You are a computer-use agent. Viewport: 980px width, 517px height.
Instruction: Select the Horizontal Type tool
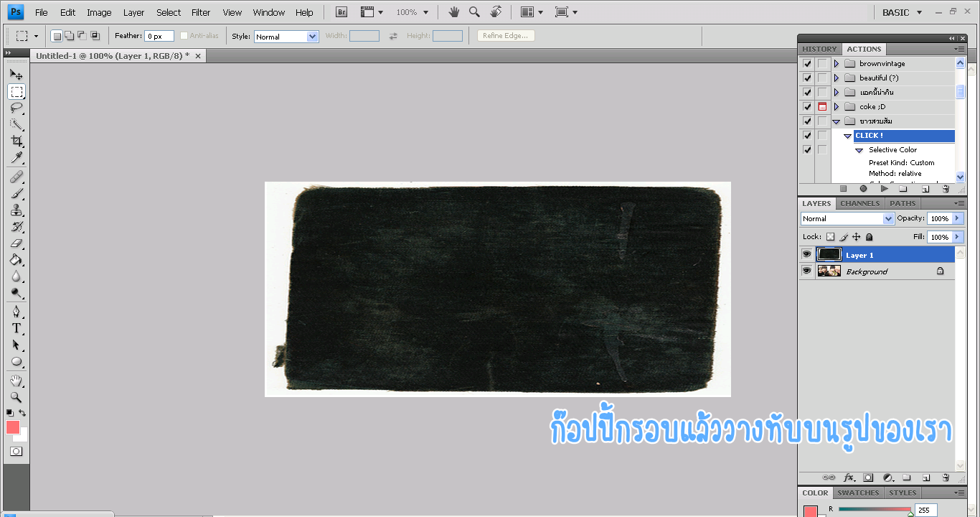tap(17, 328)
